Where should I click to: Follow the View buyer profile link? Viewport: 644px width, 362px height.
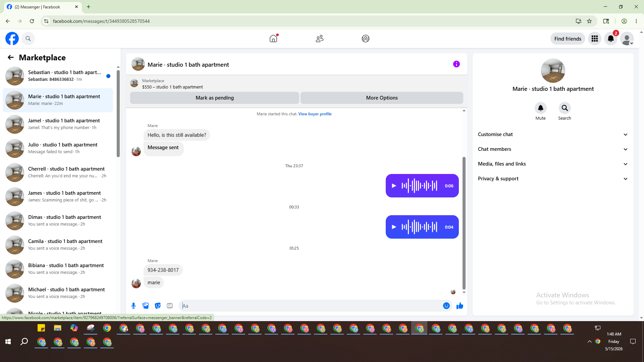[x=315, y=114]
